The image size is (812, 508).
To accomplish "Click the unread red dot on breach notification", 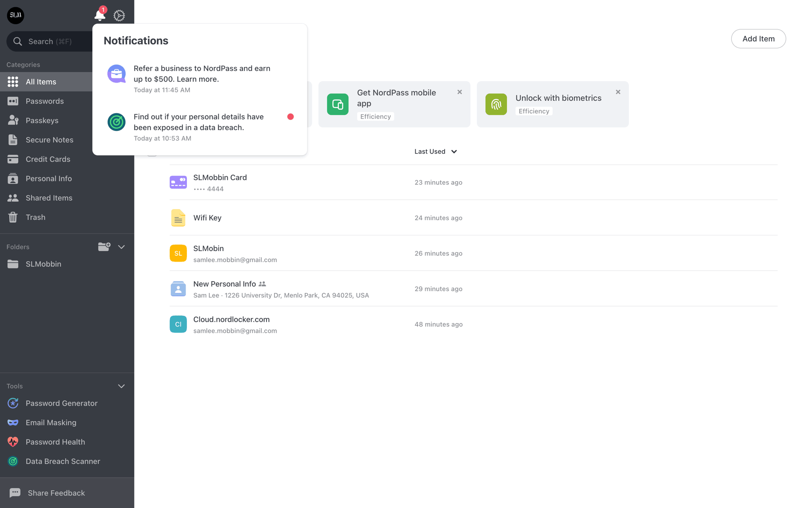I will coord(291,117).
